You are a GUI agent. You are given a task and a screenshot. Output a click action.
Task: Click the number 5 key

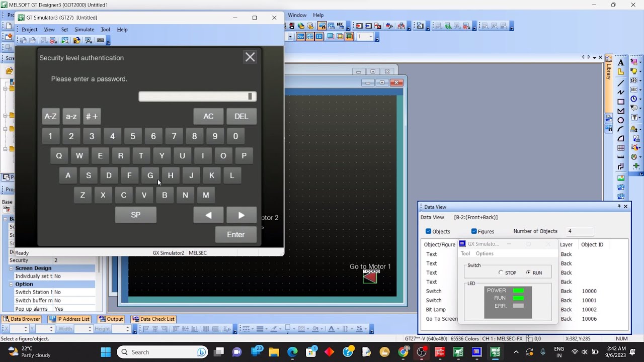133,136
